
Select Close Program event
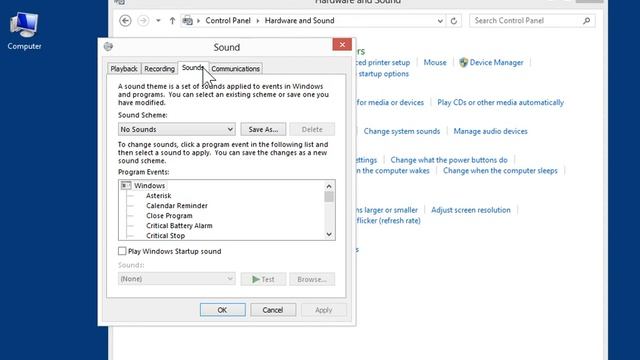tap(169, 216)
